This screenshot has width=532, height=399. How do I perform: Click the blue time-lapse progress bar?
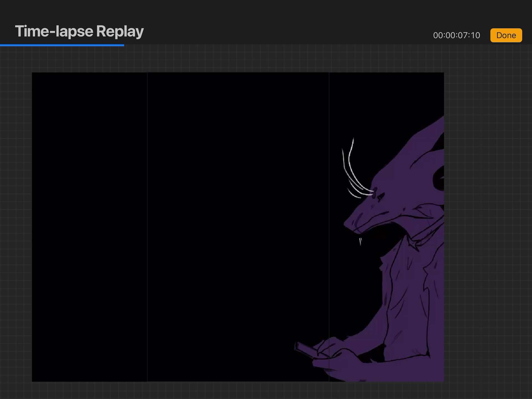pyautogui.click(x=62, y=45)
